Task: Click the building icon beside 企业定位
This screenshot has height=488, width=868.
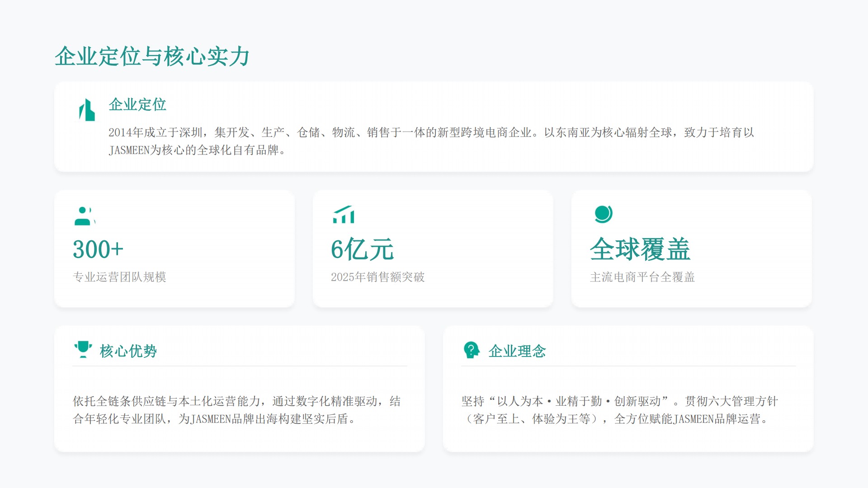Action: click(x=87, y=110)
